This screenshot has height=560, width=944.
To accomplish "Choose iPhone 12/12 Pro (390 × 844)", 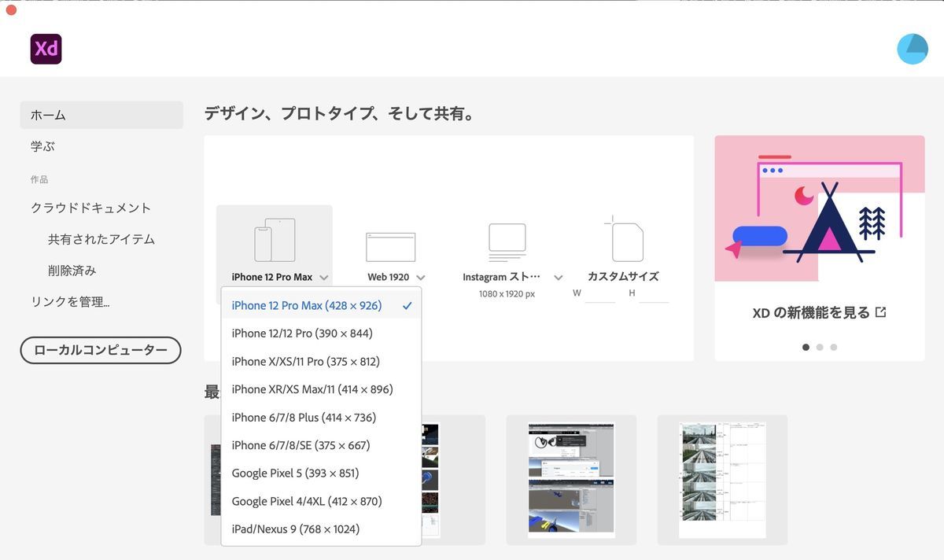I will (321, 333).
